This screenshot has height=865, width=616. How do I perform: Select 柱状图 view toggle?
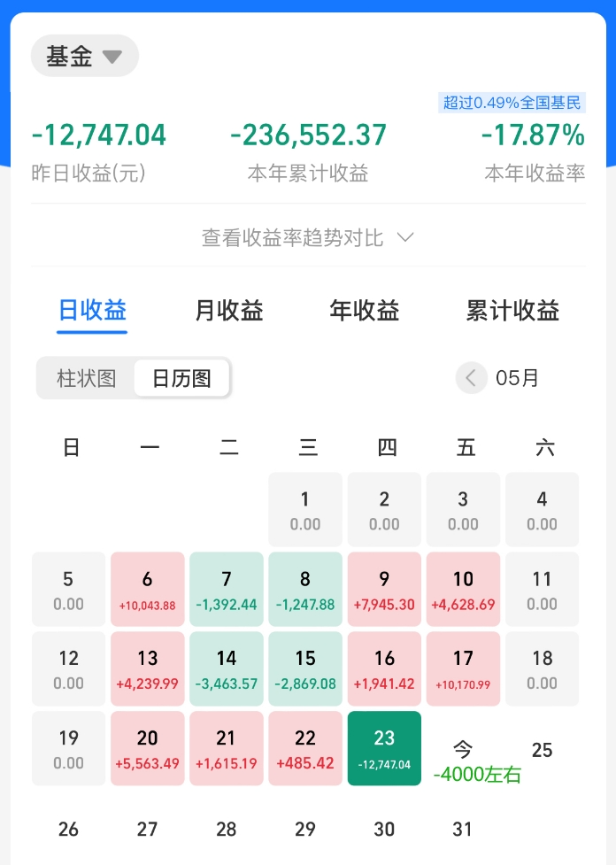pos(86,378)
